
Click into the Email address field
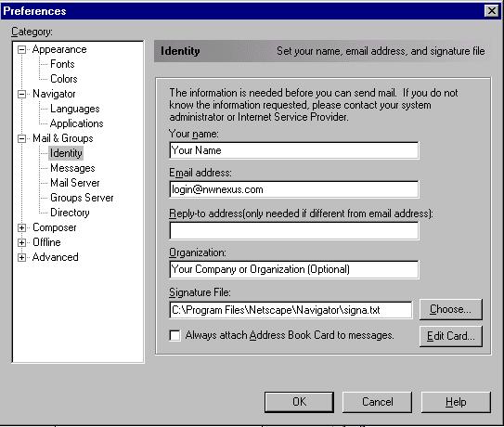(x=294, y=189)
